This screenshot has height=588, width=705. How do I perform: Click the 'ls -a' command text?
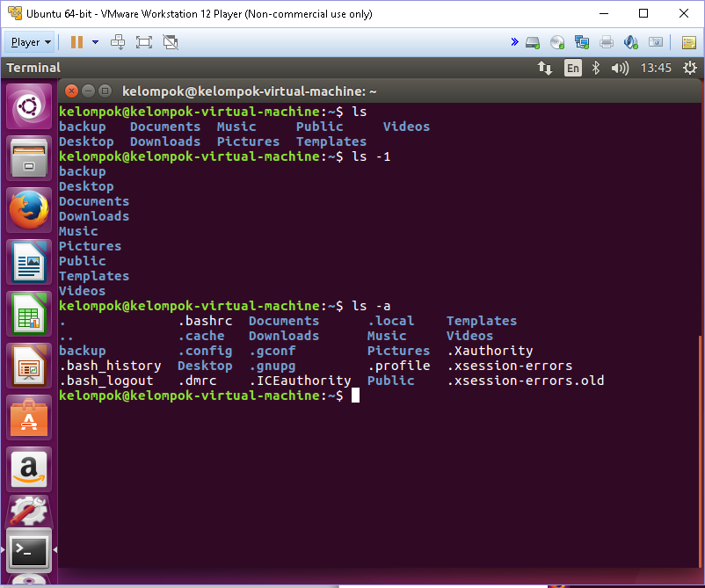(371, 306)
